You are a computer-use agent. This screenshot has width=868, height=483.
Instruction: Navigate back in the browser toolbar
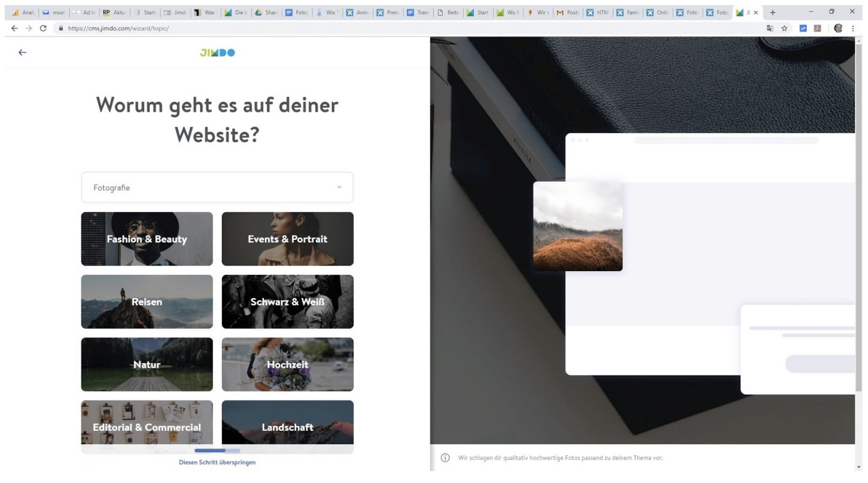point(14,28)
